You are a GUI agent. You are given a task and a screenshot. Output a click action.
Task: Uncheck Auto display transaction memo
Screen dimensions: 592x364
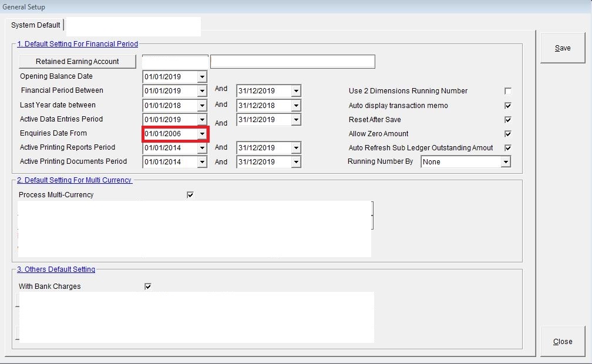[x=508, y=106]
